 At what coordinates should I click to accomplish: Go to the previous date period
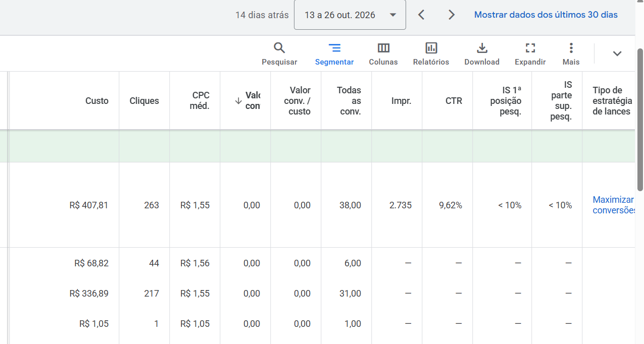click(421, 15)
